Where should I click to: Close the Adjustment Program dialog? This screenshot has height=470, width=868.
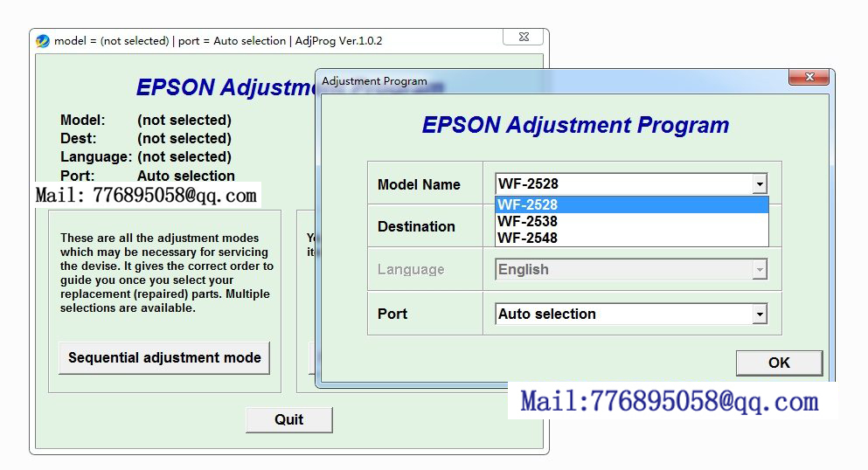(809, 77)
